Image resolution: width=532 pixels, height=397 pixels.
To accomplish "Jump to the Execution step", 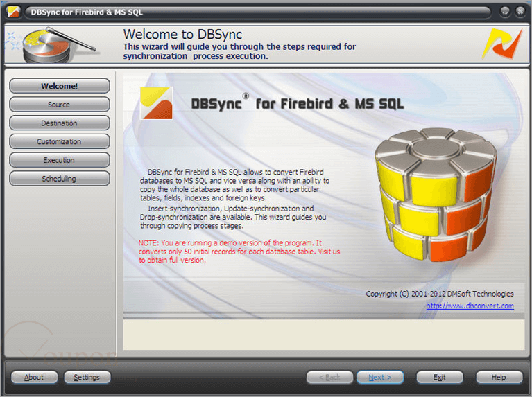I will pyautogui.click(x=60, y=160).
